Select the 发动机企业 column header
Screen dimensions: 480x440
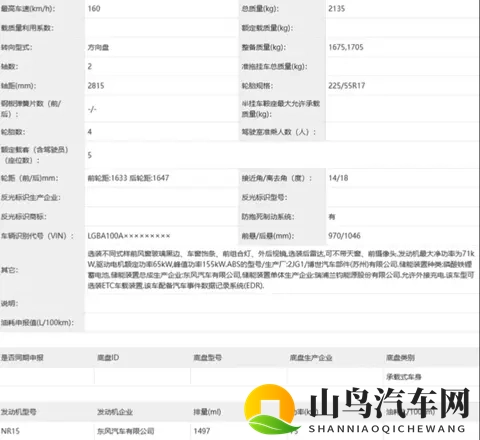click(x=115, y=412)
